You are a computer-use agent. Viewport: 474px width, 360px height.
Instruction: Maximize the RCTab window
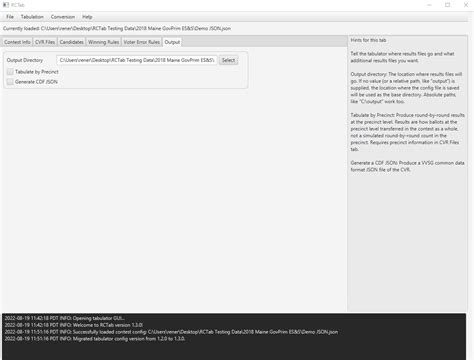click(x=448, y=5)
